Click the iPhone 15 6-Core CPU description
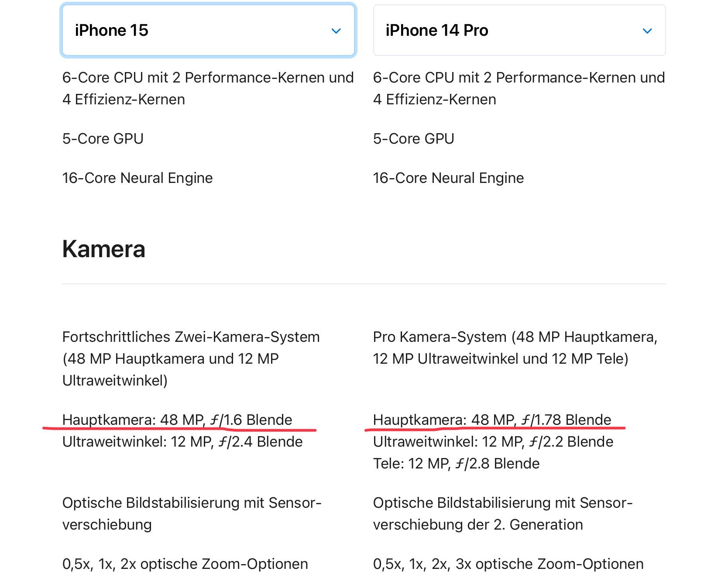 point(208,88)
